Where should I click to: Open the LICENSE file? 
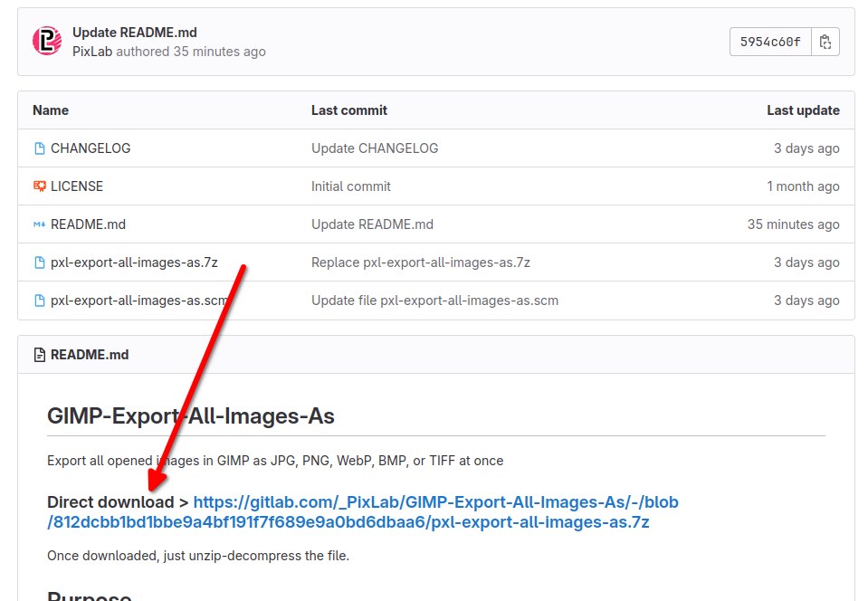pos(77,186)
